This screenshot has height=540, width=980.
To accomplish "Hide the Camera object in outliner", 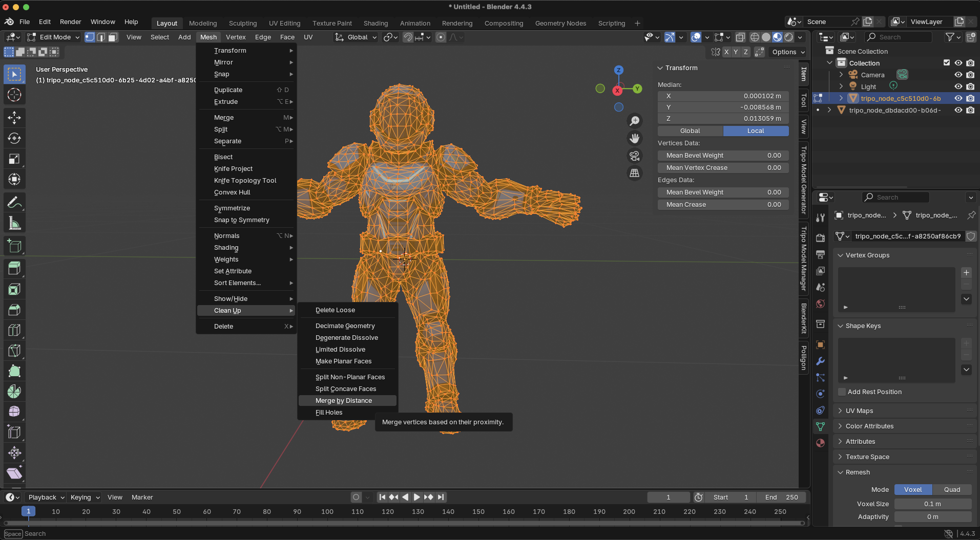I will (958, 75).
